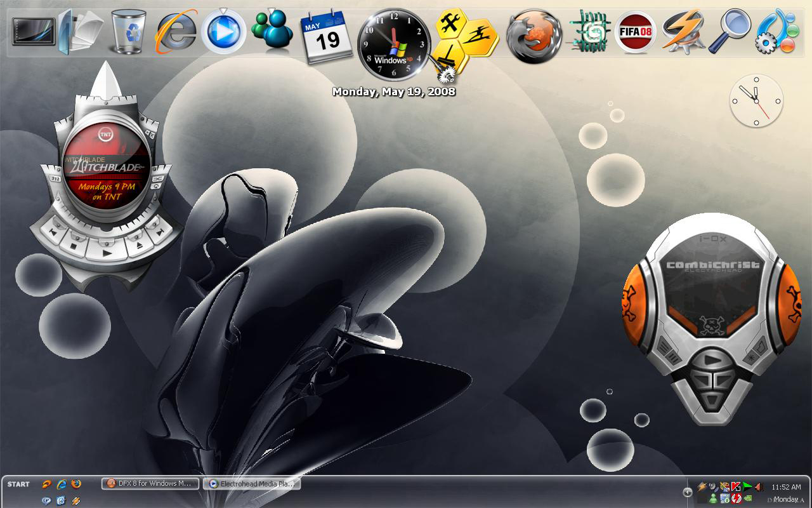Open the MSN Messenger dock icon
This screenshot has height=508, width=812.
click(272, 30)
